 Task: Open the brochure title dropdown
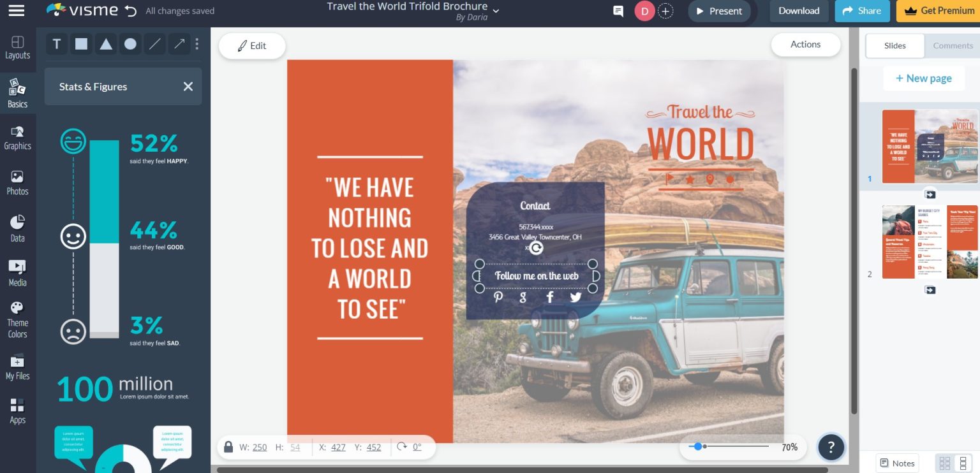point(496,10)
